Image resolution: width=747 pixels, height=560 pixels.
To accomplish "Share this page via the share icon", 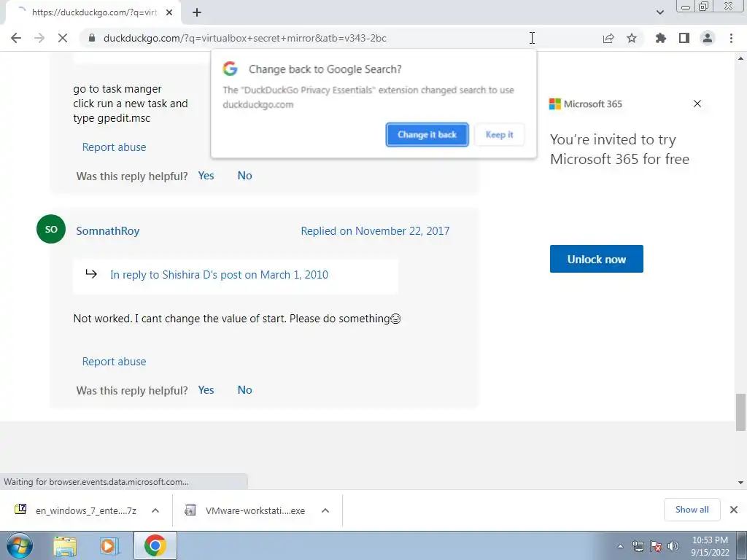I will 608,38.
